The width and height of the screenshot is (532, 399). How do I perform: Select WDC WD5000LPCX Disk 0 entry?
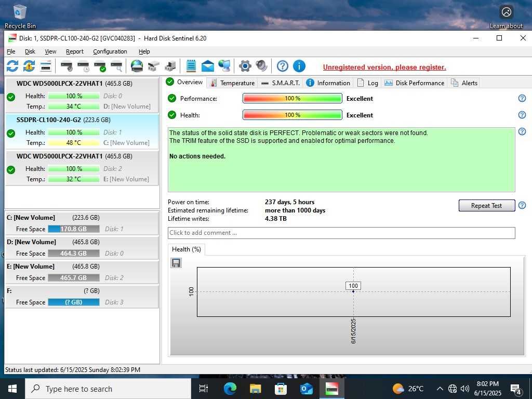[82, 95]
